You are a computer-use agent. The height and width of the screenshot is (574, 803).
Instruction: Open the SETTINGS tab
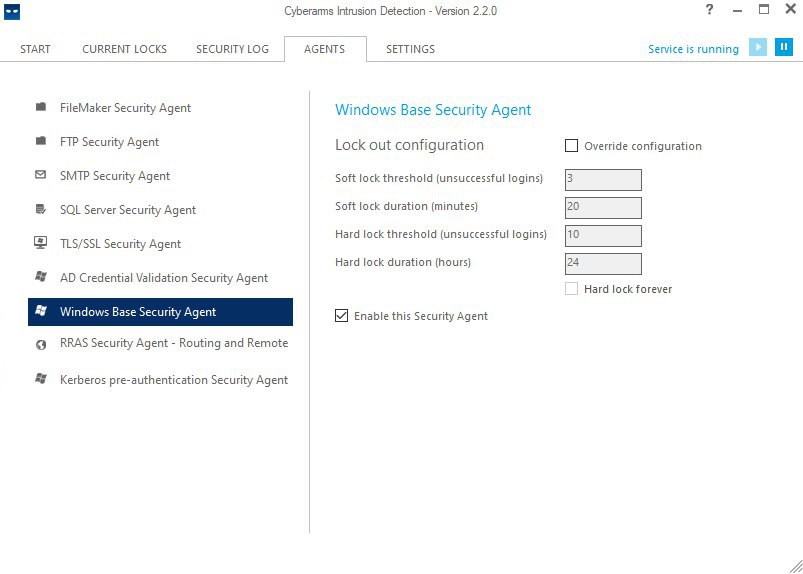(410, 49)
